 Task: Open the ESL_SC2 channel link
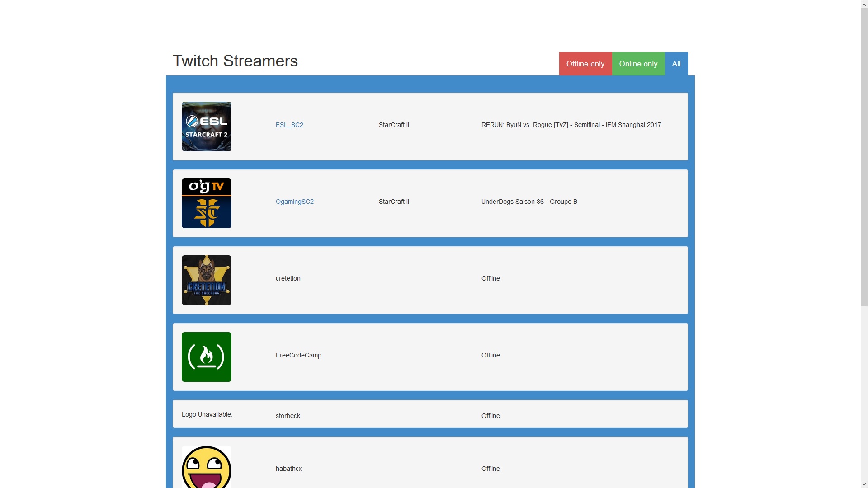(x=289, y=125)
